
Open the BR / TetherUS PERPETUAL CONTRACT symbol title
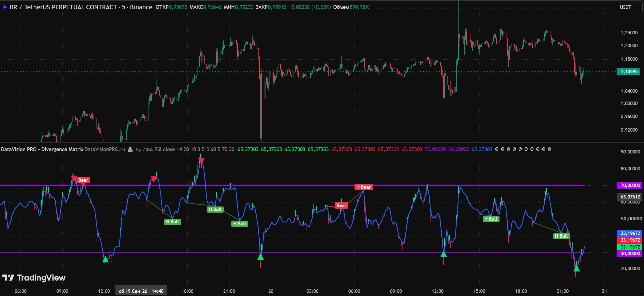(81, 7)
